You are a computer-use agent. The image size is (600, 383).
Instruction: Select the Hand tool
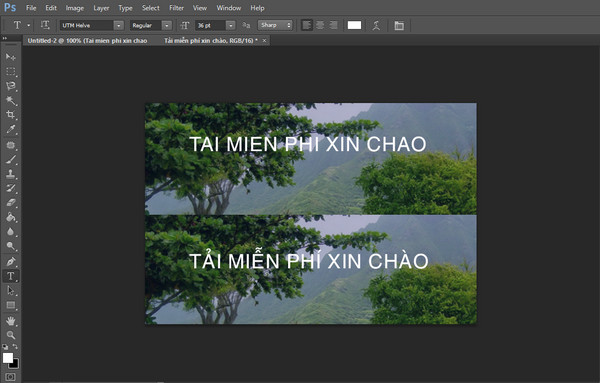click(x=10, y=321)
